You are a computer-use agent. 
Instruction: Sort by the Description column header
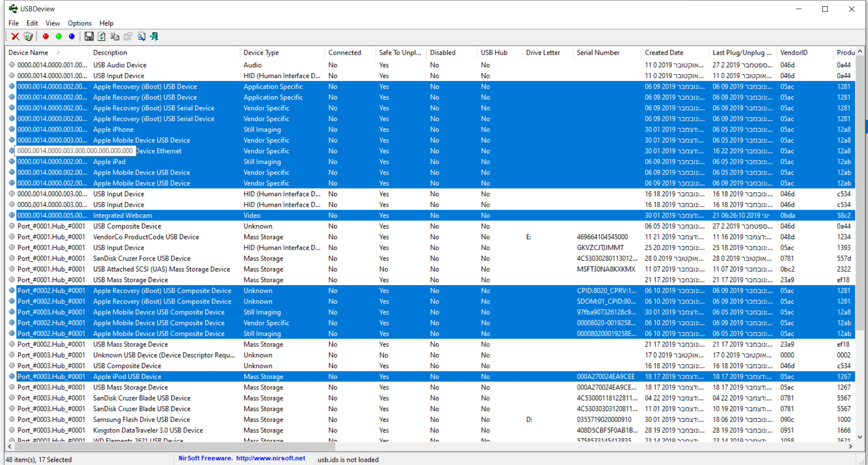pyautogui.click(x=165, y=52)
